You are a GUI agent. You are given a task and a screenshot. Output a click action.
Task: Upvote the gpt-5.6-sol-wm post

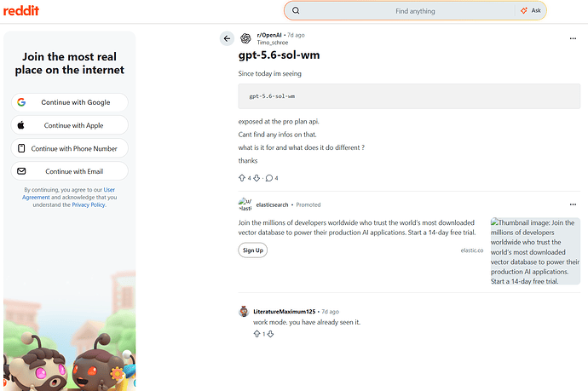point(242,178)
